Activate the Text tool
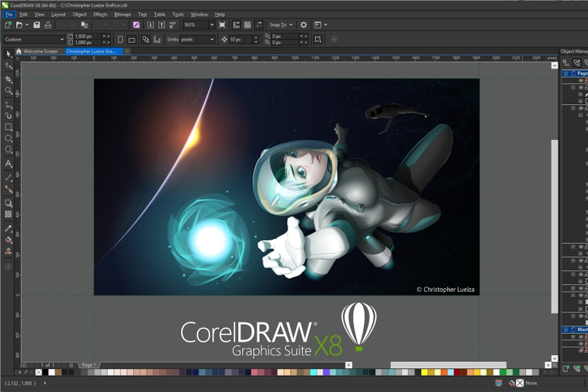This screenshot has height=392, width=588. [x=8, y=164]
